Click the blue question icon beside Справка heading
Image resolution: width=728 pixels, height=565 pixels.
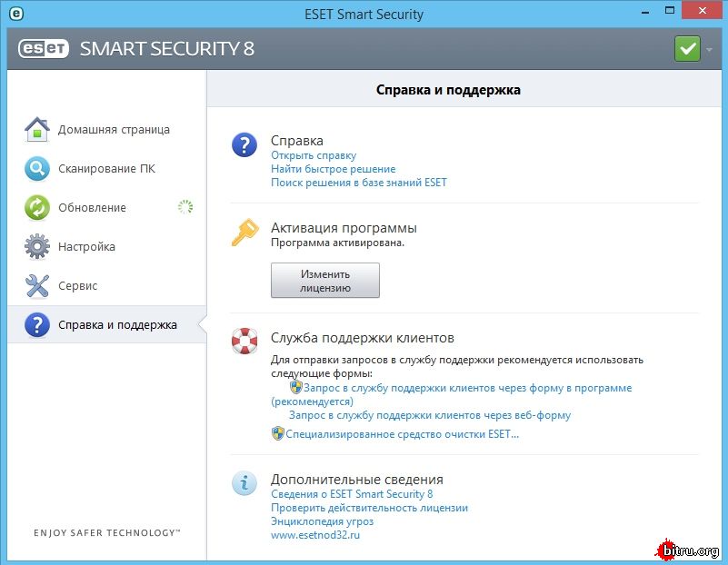tap(244, 144)
